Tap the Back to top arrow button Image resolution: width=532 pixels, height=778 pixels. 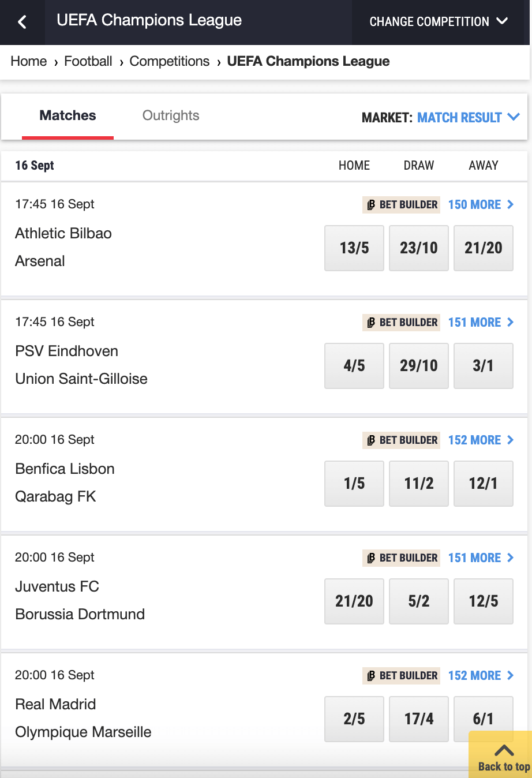[x=503, y=755]
